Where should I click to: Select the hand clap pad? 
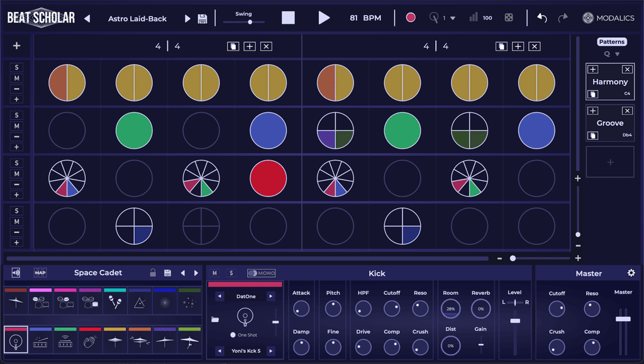tap(90, 341)
